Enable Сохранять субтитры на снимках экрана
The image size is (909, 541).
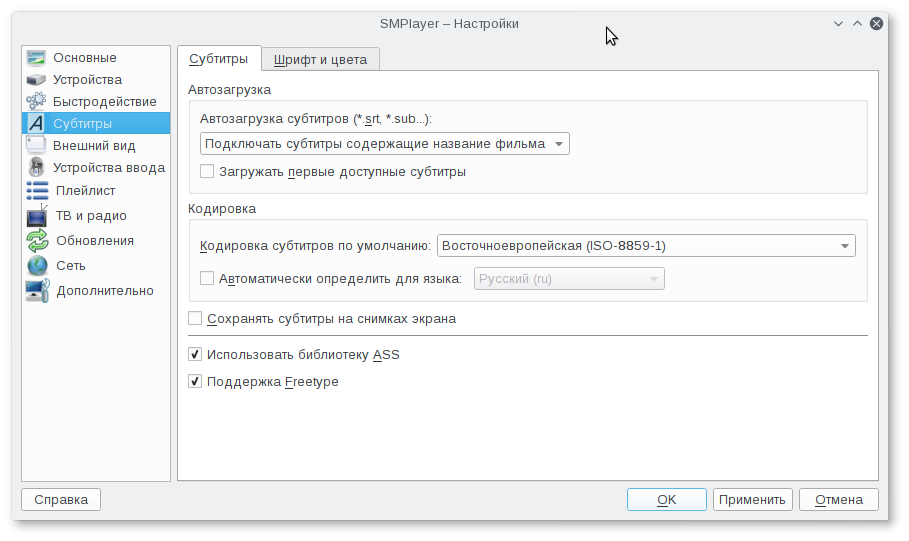click(195, 319)
